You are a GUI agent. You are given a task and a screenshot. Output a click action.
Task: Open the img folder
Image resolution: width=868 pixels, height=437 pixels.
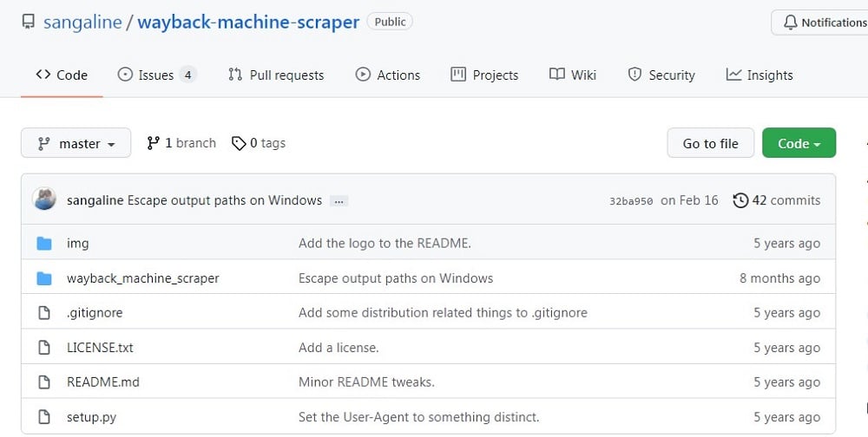[x=77, y=244]
